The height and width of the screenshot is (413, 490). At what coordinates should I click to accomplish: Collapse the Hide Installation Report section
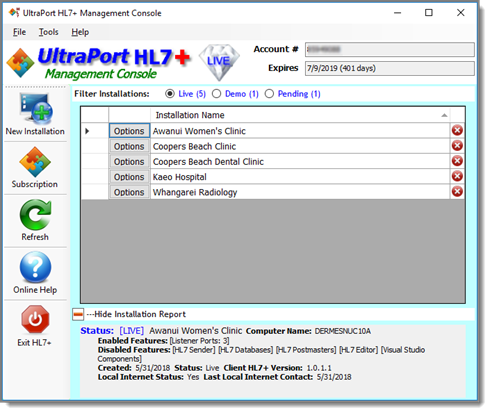point(78,314)
